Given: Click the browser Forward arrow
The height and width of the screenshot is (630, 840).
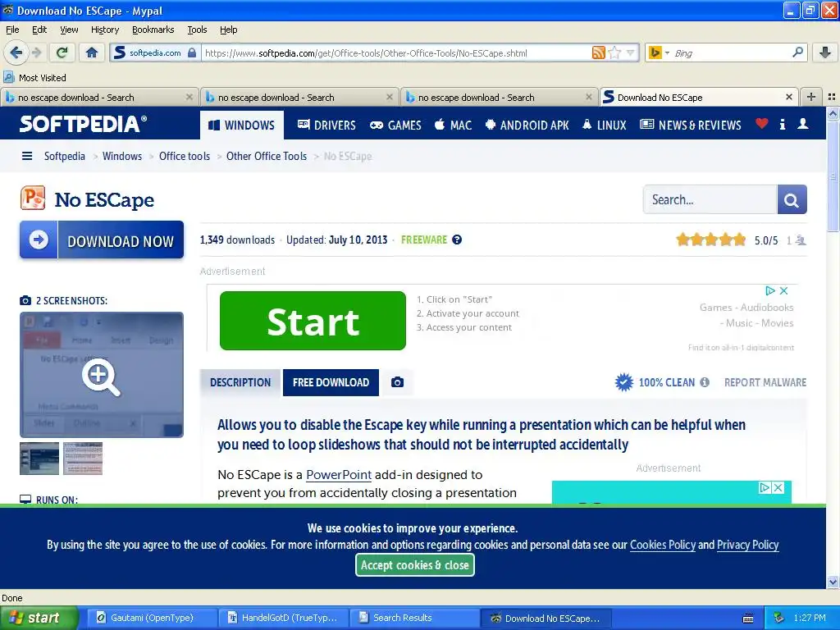Looking at the screenshot, I should click(x=36, y=52).
